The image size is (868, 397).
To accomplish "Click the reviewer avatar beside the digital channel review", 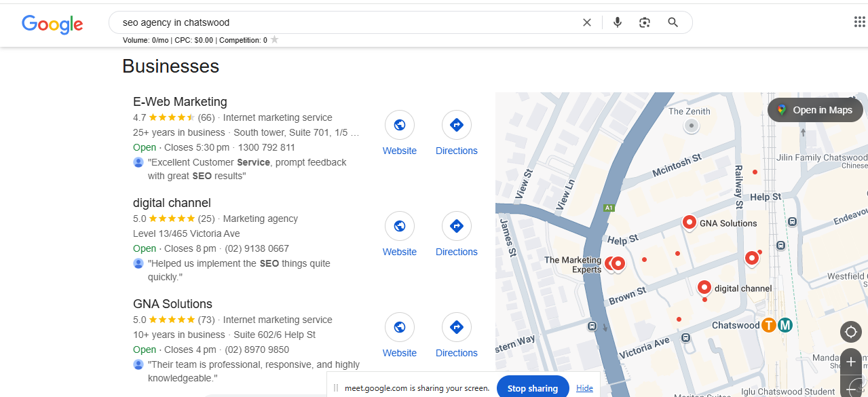I will pos(138,263).
